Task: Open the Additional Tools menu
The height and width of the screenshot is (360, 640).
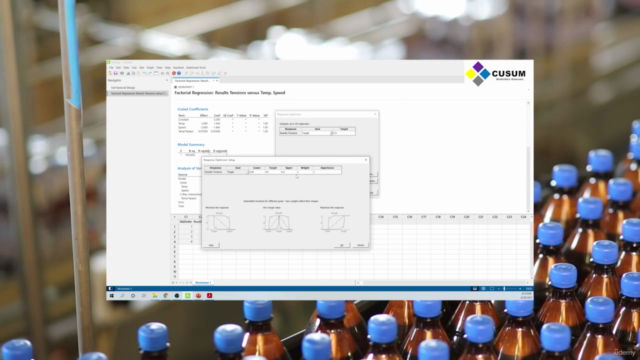Action: [196, 68]
